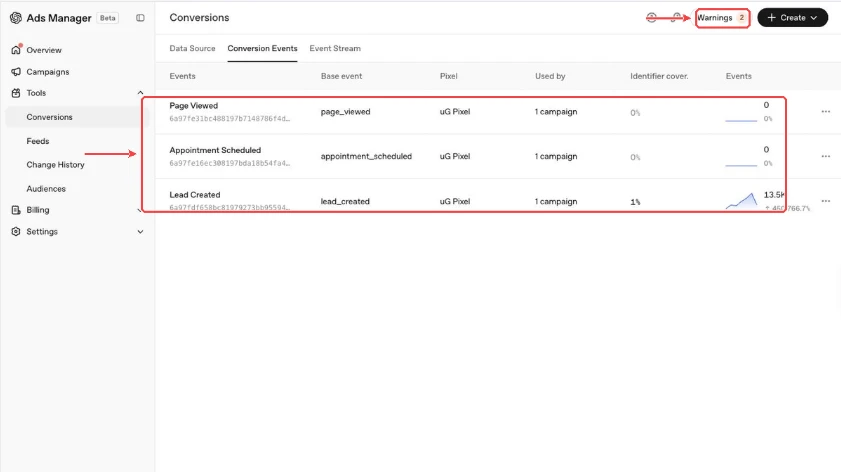Collapse the sidebar with the panel icon

tap(140, 18)
